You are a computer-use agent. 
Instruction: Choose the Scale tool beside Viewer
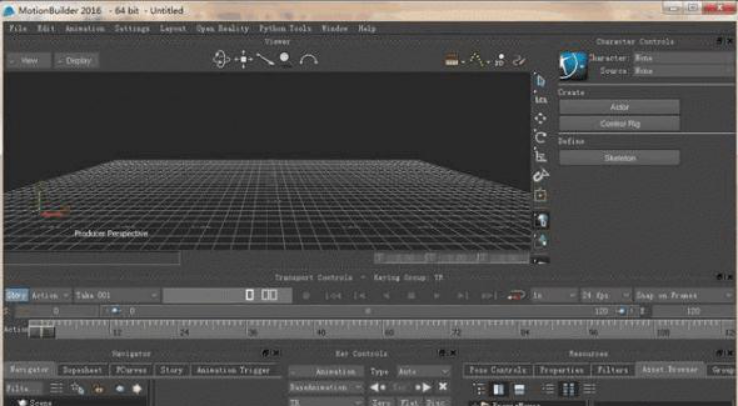click(x=540, y=156)
